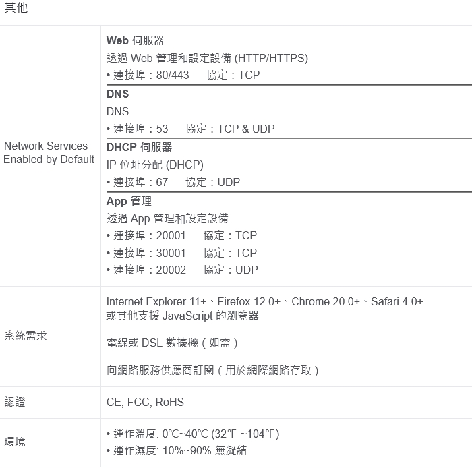Click the 運作濕度 10%~90% line
Viewport: 472px width, 476px height.
point(177,450)
